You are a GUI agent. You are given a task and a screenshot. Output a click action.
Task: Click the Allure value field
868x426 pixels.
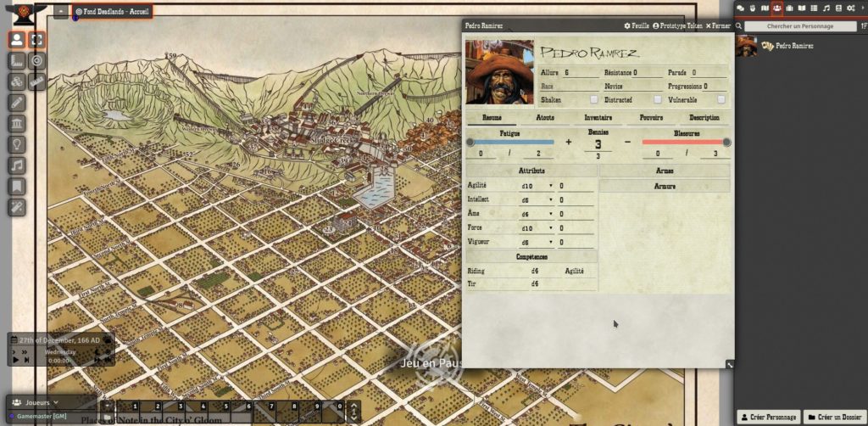581,73
